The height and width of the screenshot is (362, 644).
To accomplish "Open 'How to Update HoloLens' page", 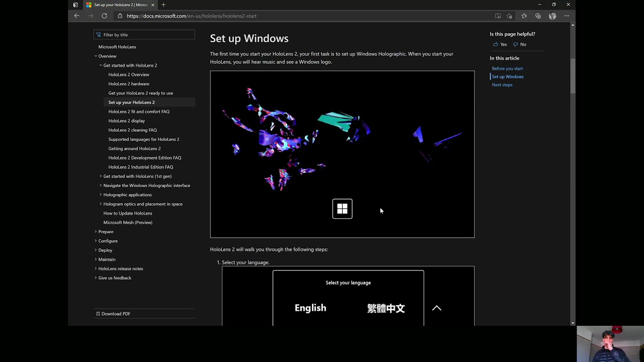I will coord(128,213).
